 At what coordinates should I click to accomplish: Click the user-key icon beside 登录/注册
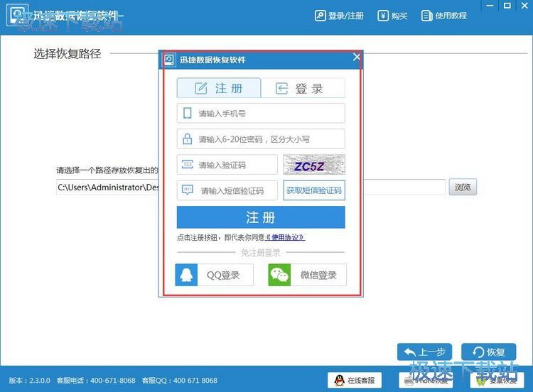coord(320,16)
